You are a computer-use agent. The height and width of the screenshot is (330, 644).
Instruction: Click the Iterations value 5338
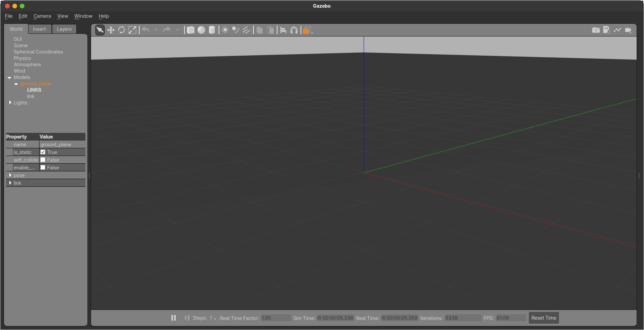463,318
